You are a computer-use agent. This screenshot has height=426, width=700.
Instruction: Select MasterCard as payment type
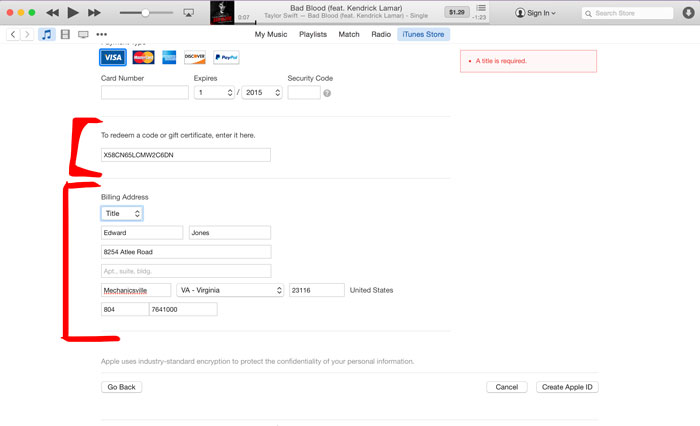(143, 57)
